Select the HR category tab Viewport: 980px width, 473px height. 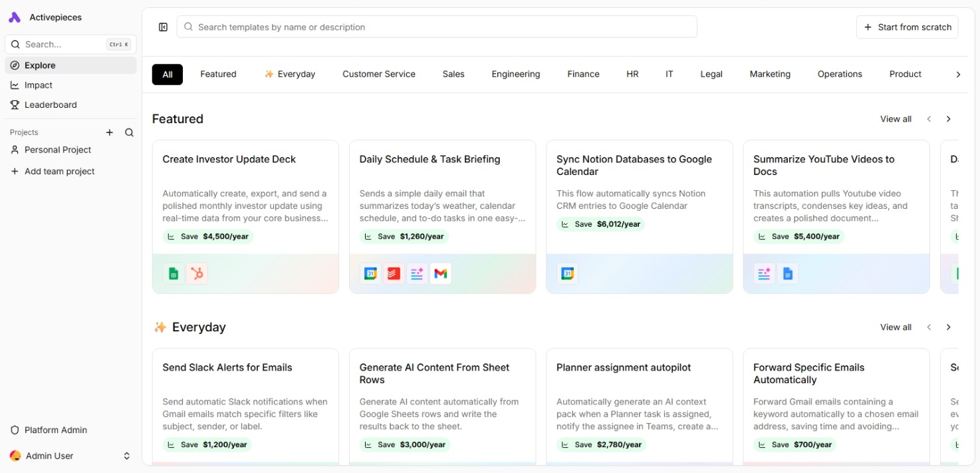(632, 75)
